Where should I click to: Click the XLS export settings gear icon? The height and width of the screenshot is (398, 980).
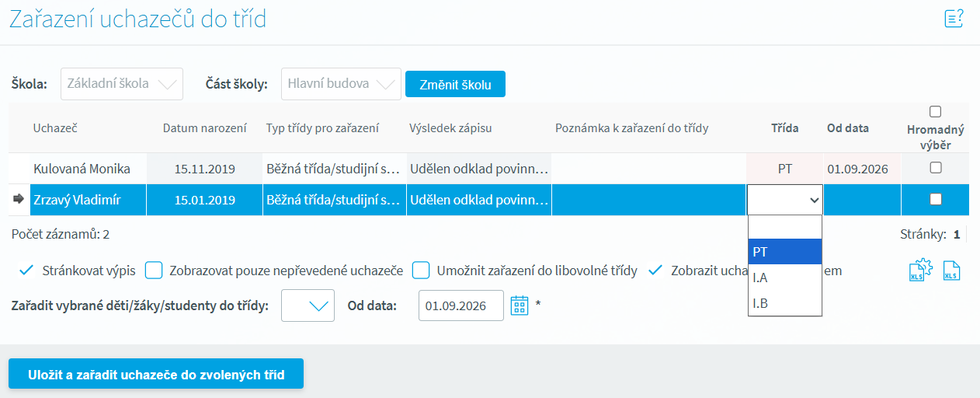(919, 271)
